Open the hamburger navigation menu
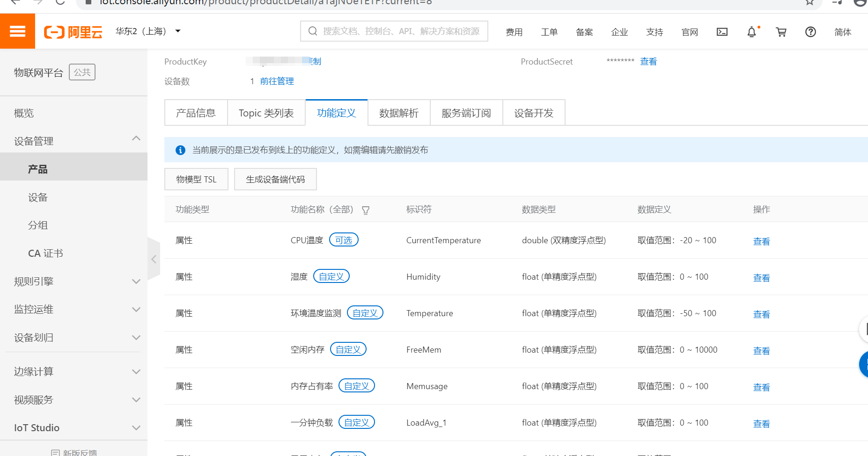Viewport: 868px width, 456px height. coord(17,31)
